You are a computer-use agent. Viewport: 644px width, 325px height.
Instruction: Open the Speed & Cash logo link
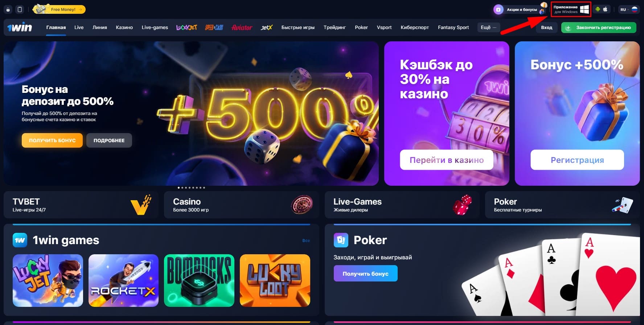click(214, 28)
